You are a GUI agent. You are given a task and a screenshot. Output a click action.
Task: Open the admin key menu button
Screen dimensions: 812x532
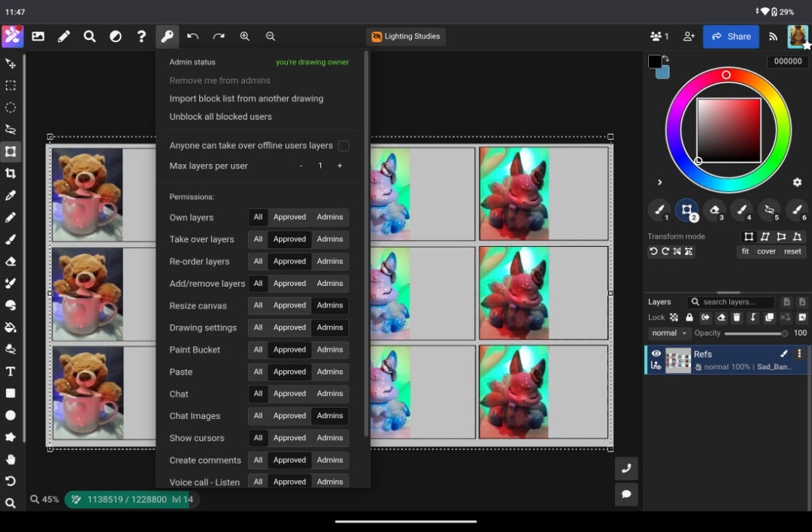tap(167, 36)
